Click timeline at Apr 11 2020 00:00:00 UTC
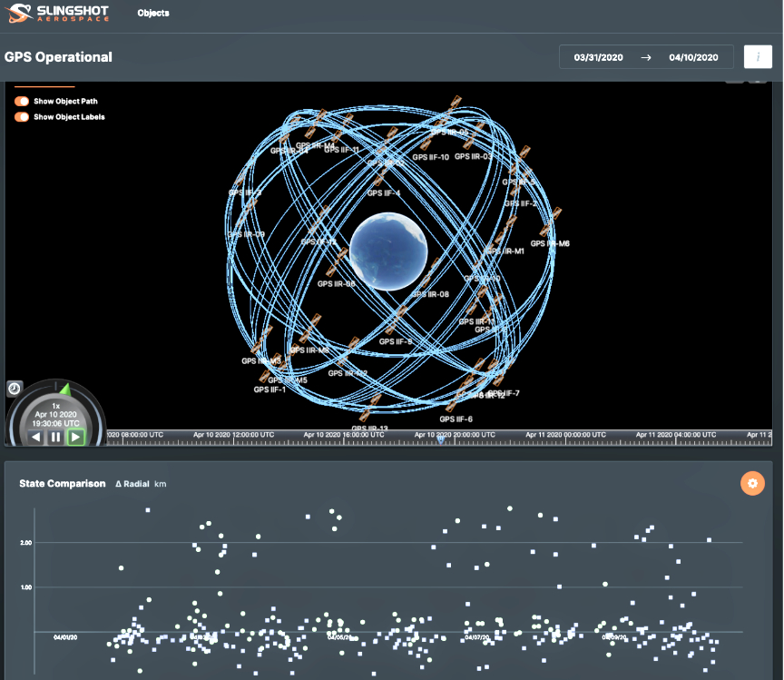Screen dimensions: 784x680 pyautogui.click(x=565, y=435)
